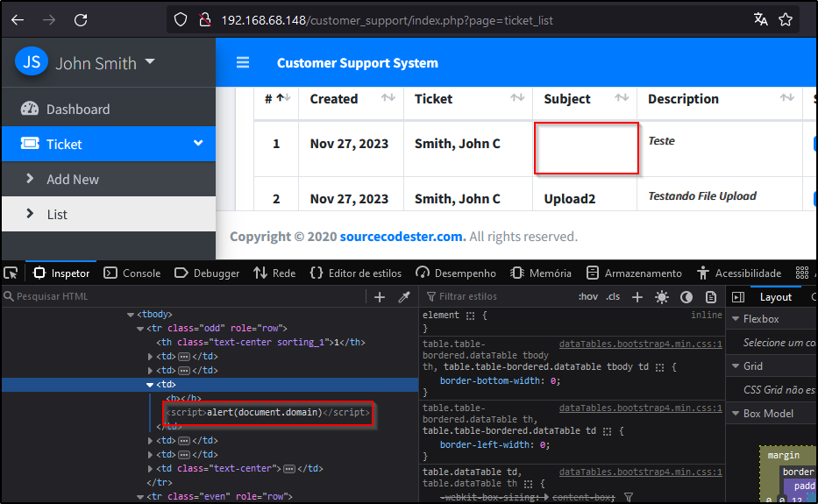This screenshot has height=504, width=818.
Task: Go back with the browser back arrow
Action: pyautogui.click(x=18, y=20)
